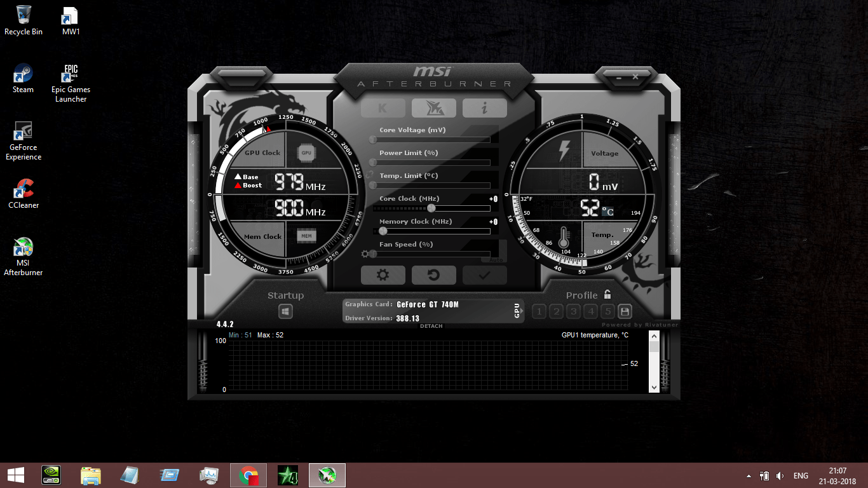Click the DETACH monitor link
This screenshot has width=868, height=488.
[431, 326]
